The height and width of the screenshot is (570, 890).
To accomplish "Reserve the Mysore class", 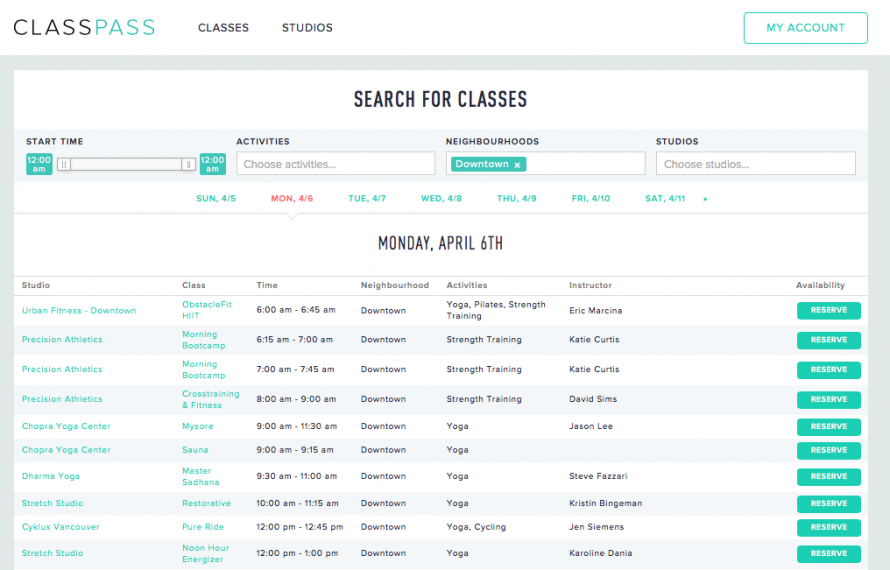I will [829, 427].
